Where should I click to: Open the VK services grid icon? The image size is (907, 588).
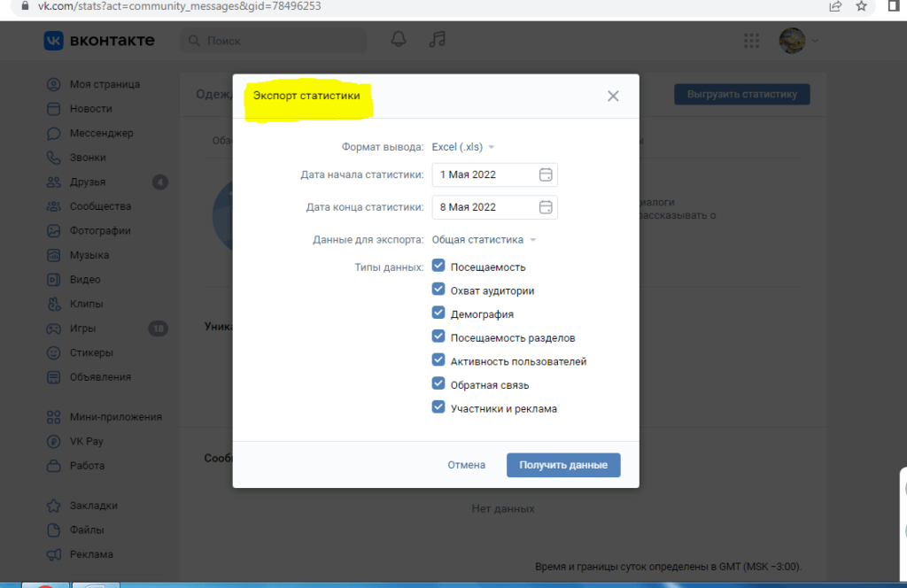[752, 41]
